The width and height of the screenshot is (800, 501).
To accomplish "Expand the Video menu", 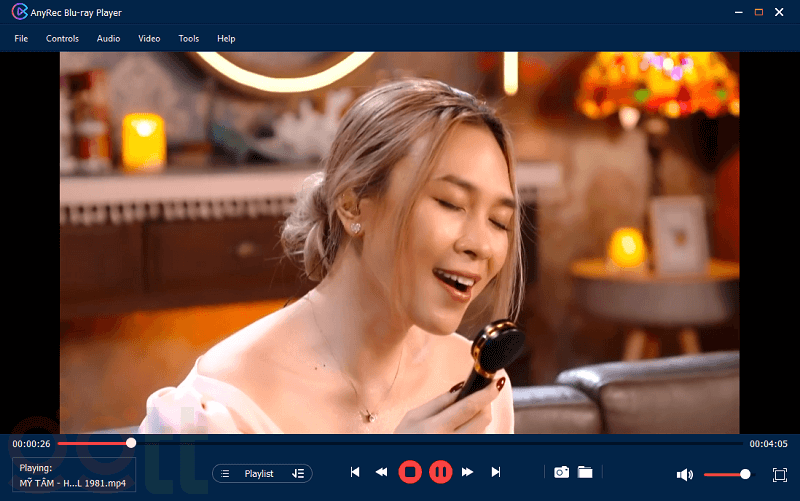I will click(149, 38).
